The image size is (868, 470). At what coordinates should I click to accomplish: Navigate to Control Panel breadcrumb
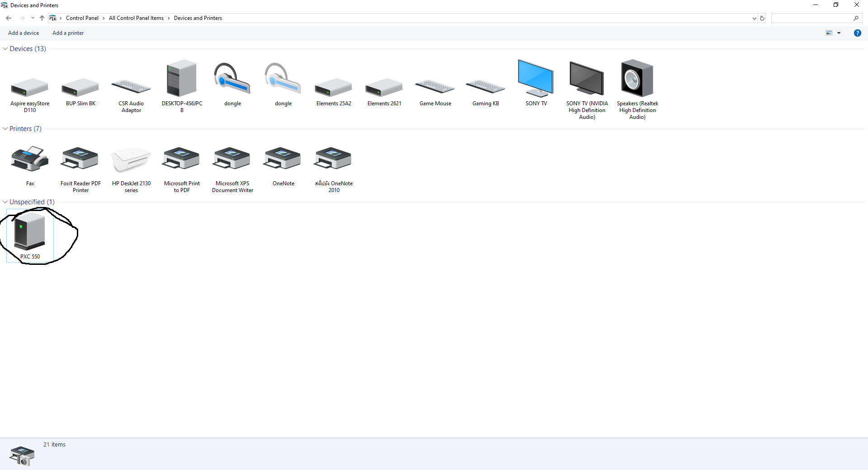(x=82, y=18)
